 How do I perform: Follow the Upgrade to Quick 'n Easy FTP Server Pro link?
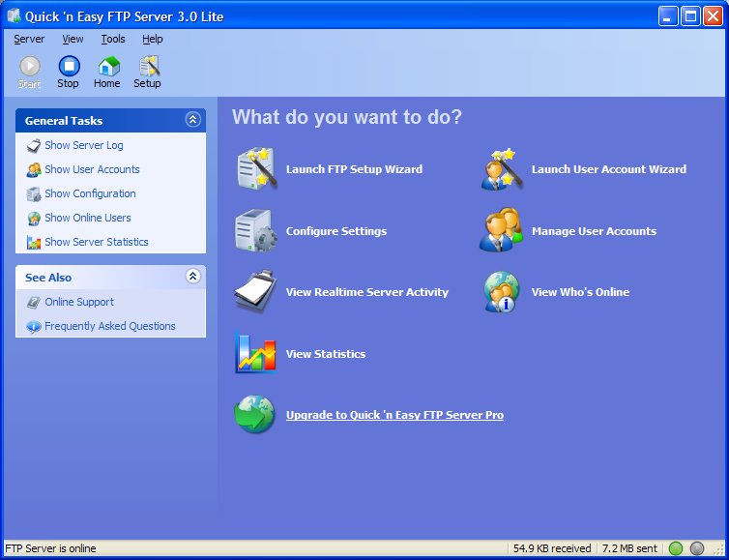point(394,415)
